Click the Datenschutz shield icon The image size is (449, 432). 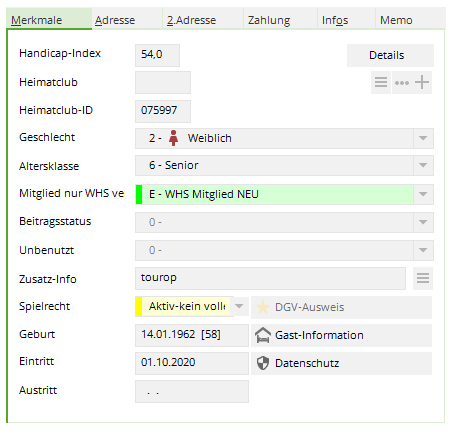coord(263,363)
